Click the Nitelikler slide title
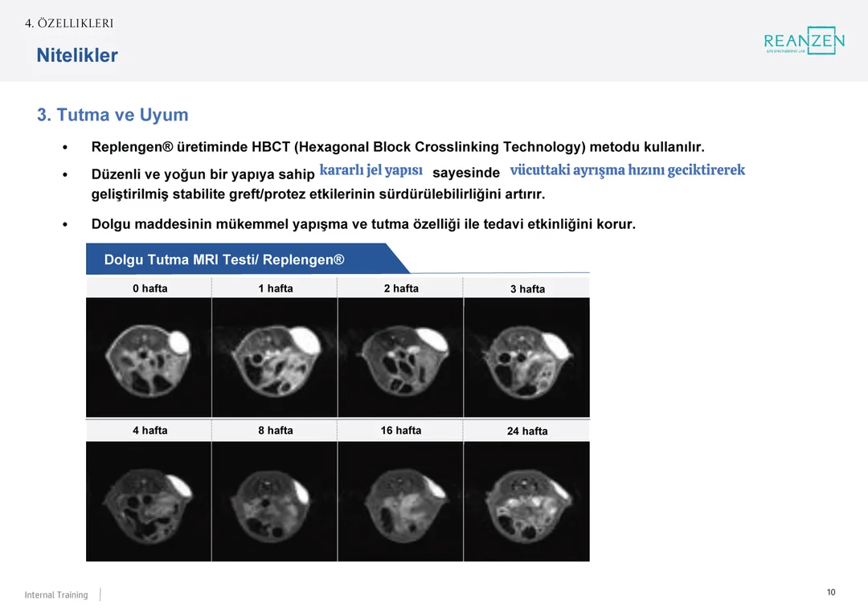 click(x=77, y=55)
